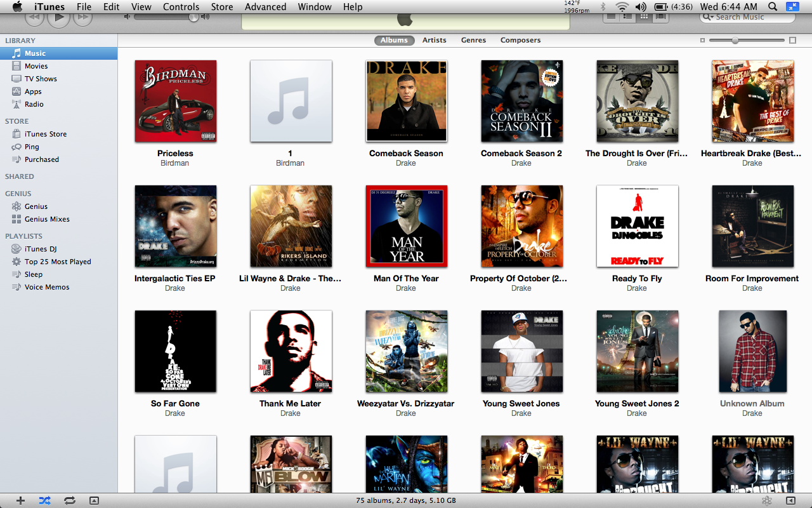Switch to grid view in the view buttons
This screenshot has width=812, height=508.
pyautogui.click(x=645, y=17)
